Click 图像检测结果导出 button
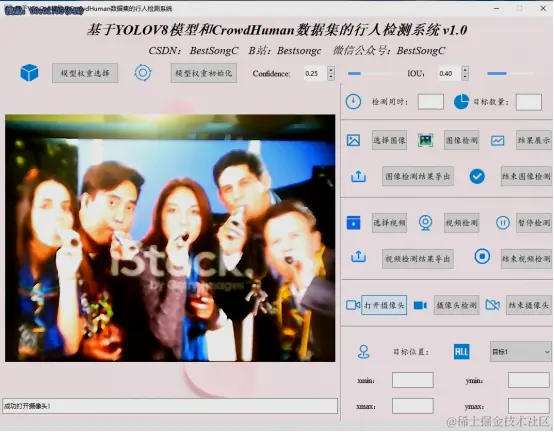The width and height of the screenshot is (554, 432). [418, 176]
